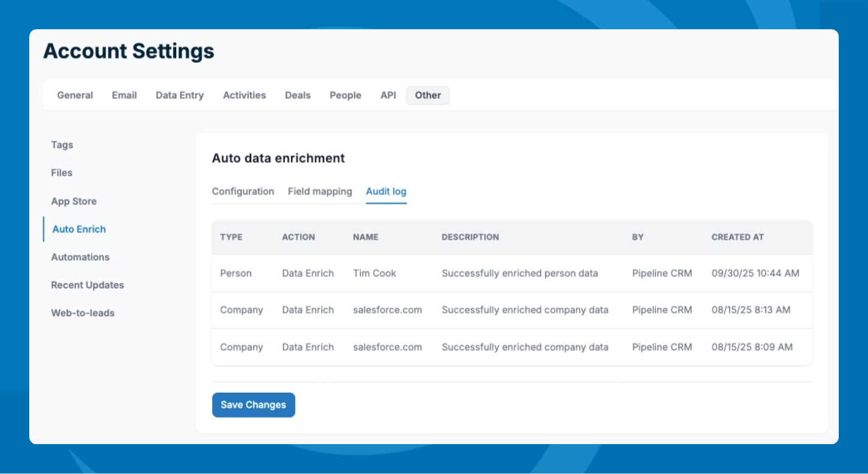Viewport: 868px width, 474px height.
Task: Open the Field mapping sub-tab
Action: tap(320, 192)
